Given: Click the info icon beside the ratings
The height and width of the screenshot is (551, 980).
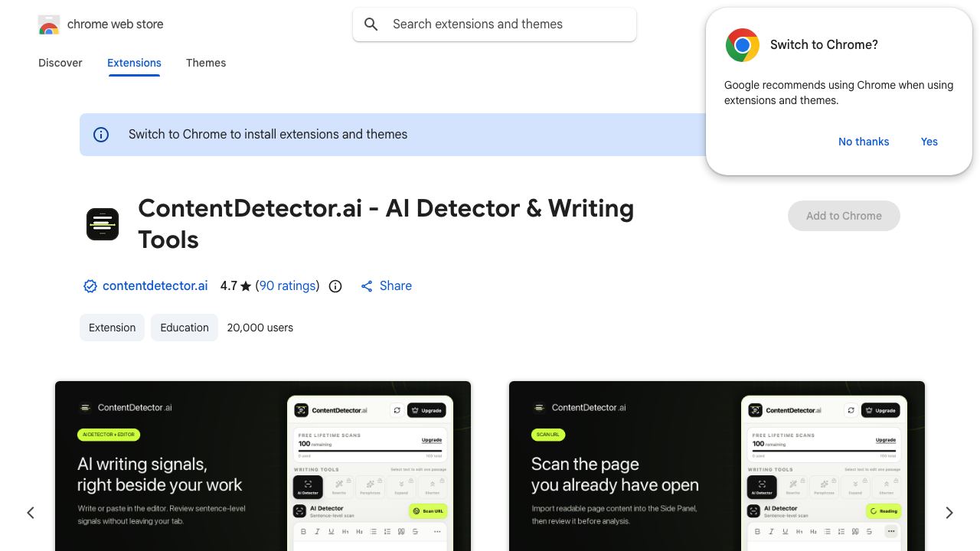Looking at the screenshot, I should tap(335, 286).
